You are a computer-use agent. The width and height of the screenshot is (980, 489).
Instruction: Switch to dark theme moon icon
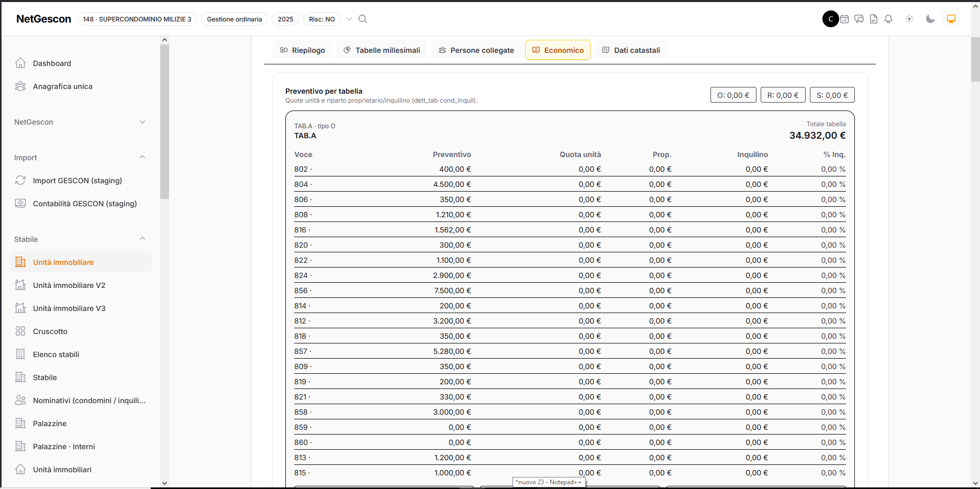930,19
